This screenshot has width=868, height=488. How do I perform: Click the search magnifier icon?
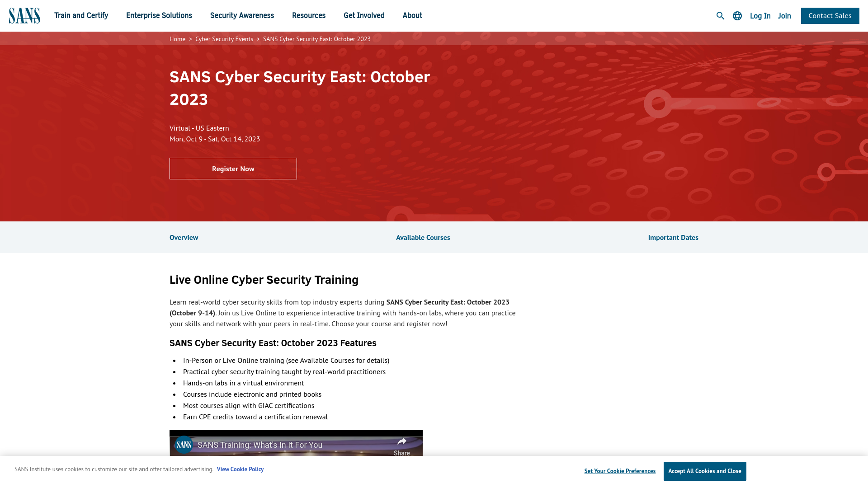click(720, 15)
